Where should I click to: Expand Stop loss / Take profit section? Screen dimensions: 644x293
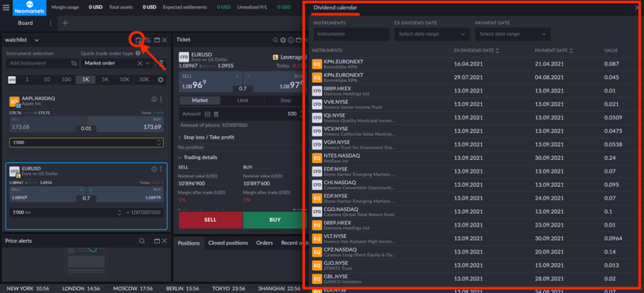pyautogui.click(x=208, y=137)
